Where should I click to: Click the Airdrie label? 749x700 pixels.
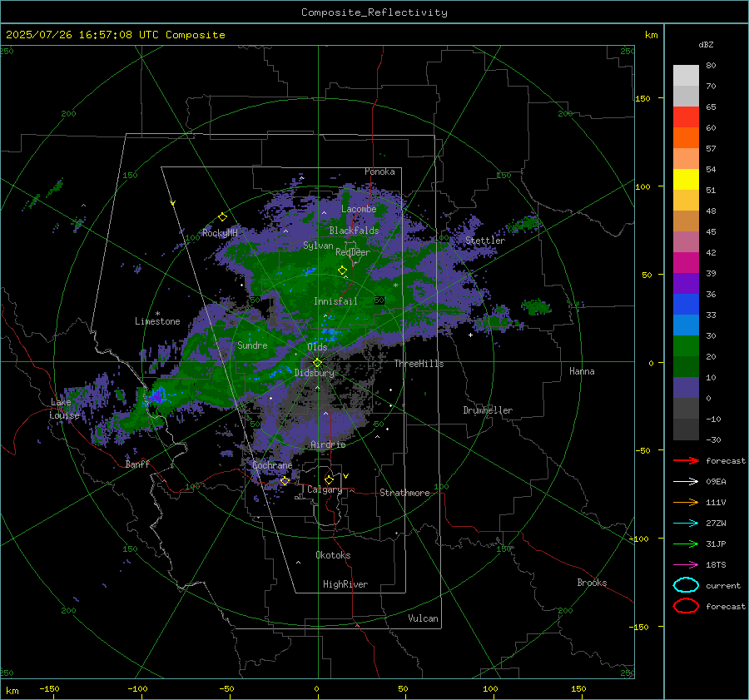(328, 444)
